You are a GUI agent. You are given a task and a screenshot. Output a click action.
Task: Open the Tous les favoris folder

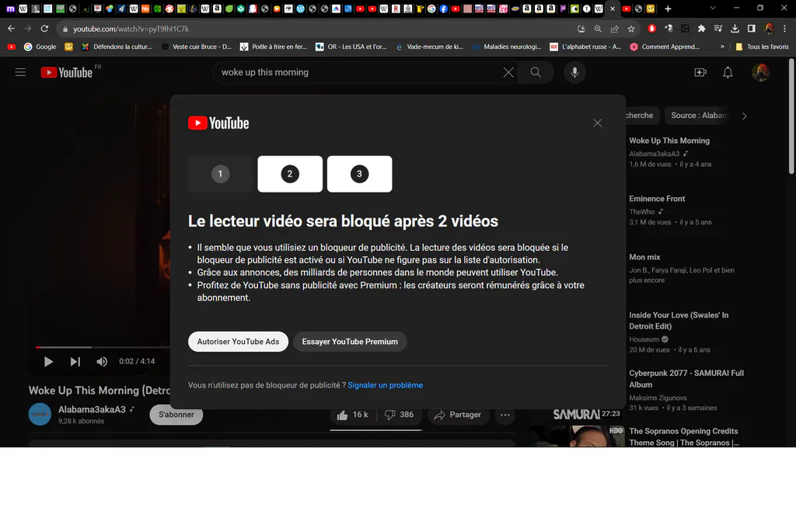tap(762, 47)
